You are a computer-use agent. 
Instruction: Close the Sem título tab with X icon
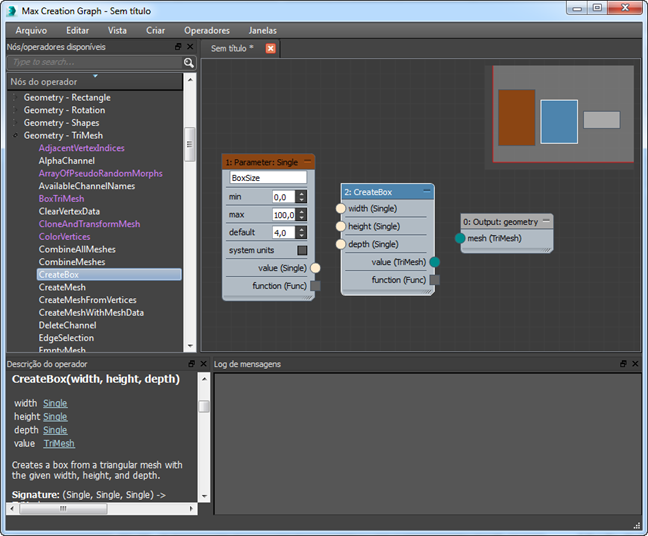[270, 48]
